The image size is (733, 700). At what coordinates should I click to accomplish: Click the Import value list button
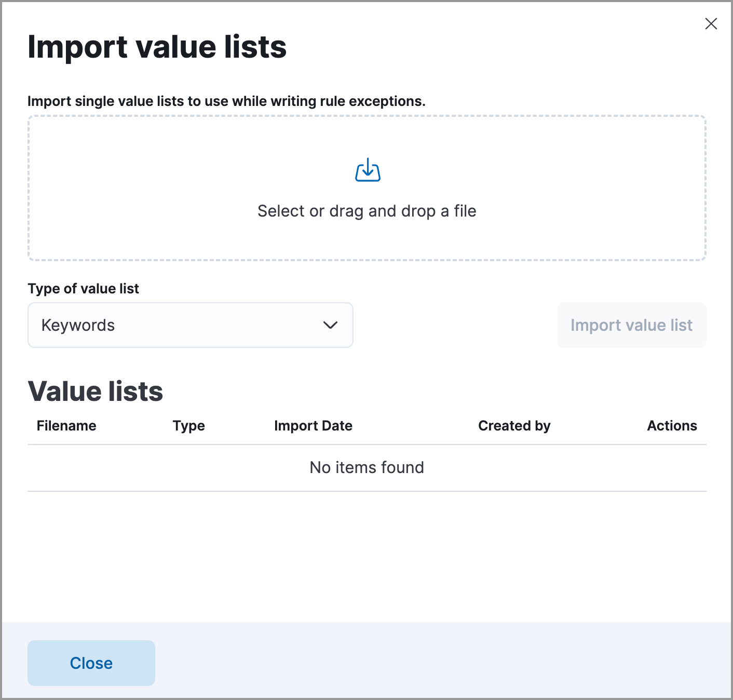tap(631, 325)
